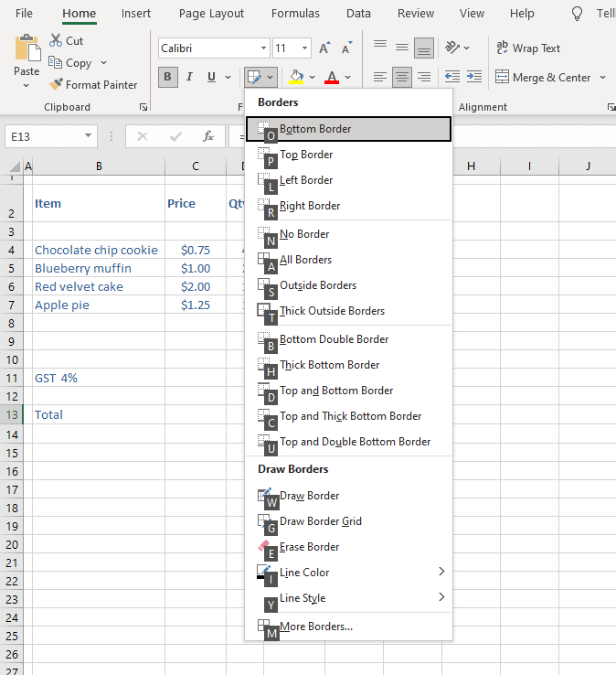Open the font size 11 dropdown
The height and width of the screenshot is (675, 616).
(x=304, y=48)
